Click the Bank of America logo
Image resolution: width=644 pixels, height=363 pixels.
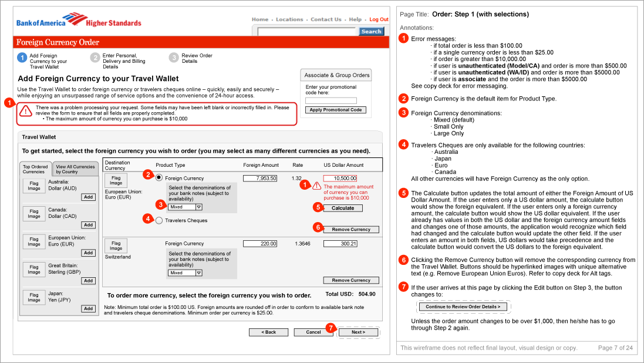pos(79,20)
